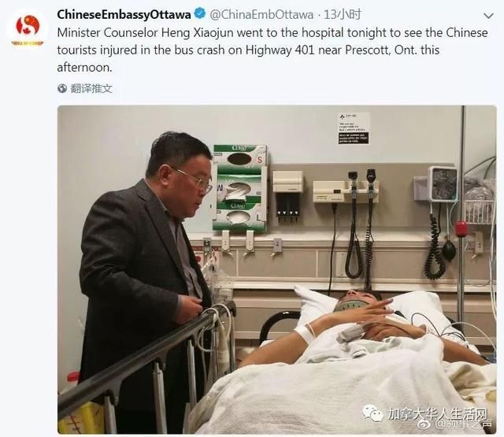
Task: Click the blue verified badge icon
Action: (200, 13)
